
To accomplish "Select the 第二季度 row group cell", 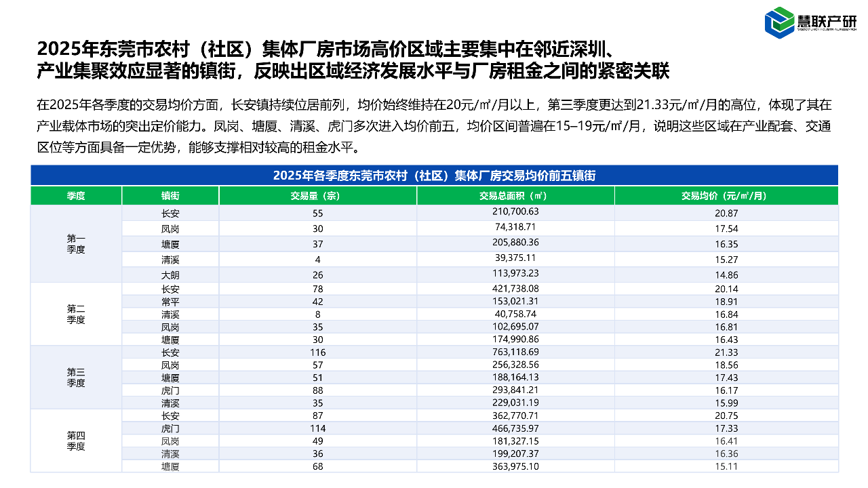I will point(76,314).
